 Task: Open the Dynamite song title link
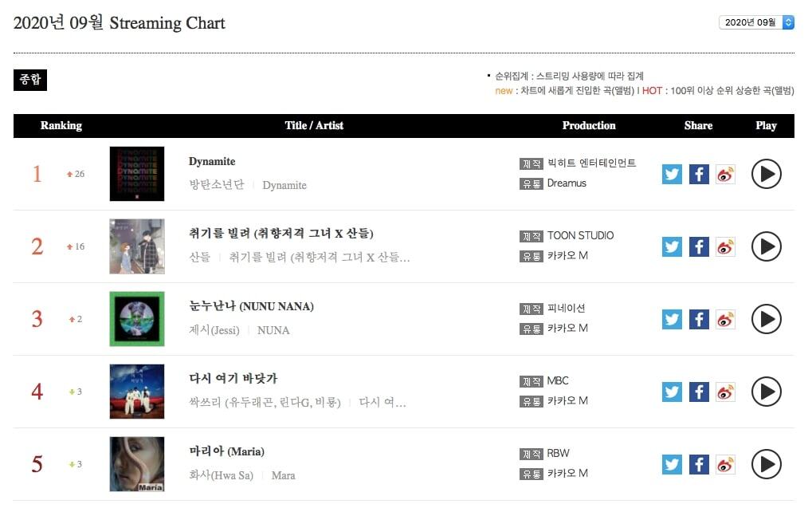click(x=212, y=161)
